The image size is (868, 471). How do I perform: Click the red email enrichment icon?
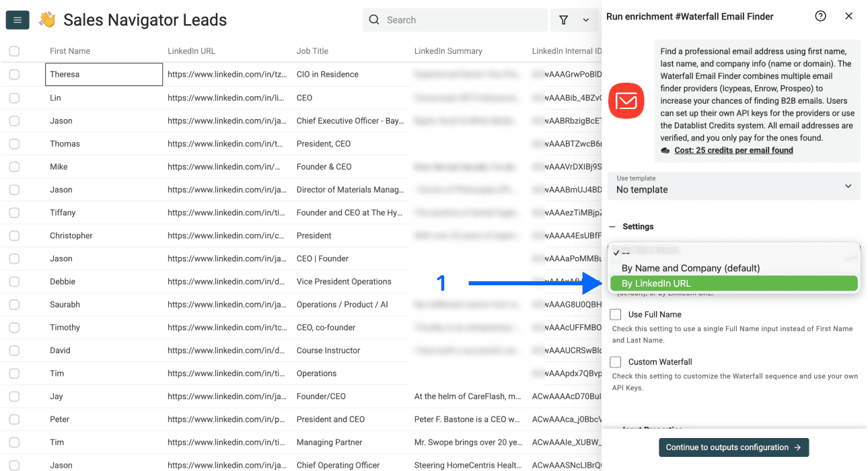click(x=626, y=101)
